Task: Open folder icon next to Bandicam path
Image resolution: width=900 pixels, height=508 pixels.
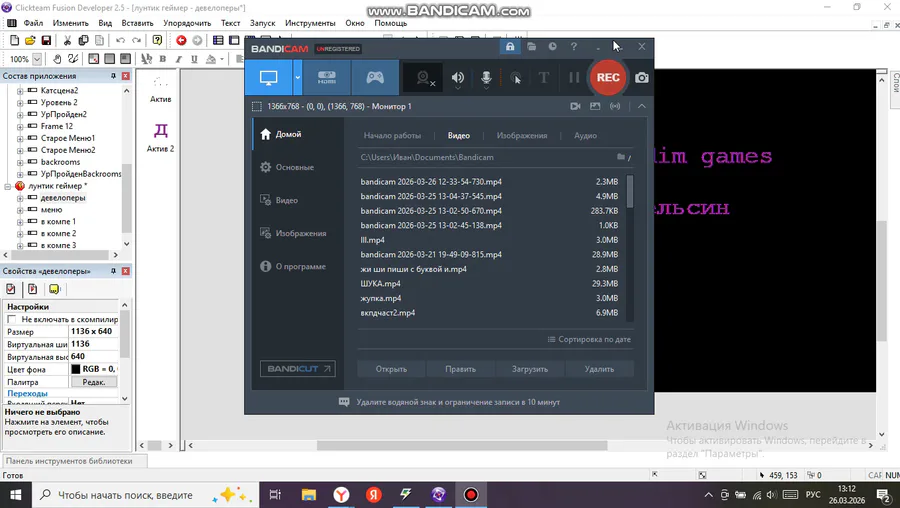Action: click(620, 157)
